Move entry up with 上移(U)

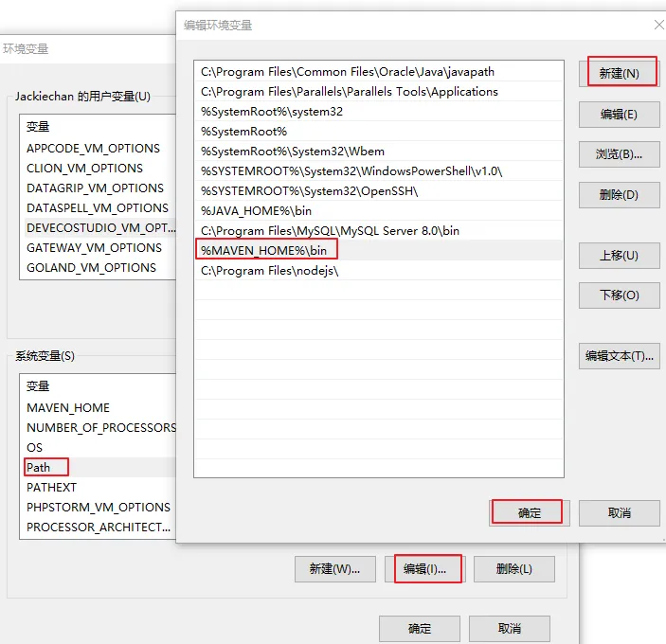[619, 256]
